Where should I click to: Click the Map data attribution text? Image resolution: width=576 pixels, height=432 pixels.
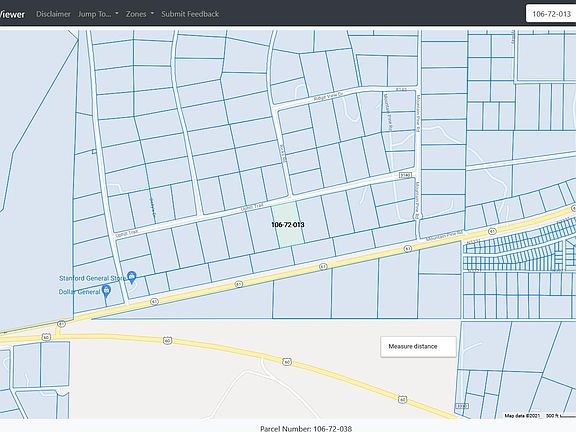[522, 415]
